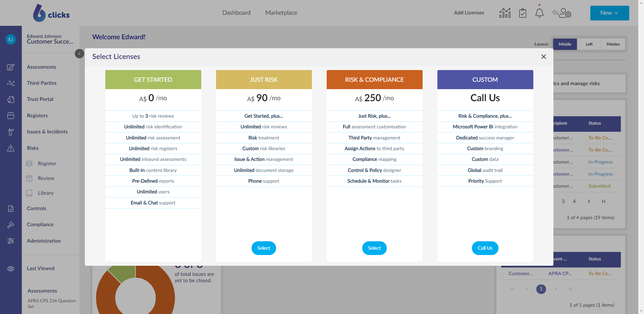Click the APRA CP... cell in lower table
Viewport: 644px width, 314px height.
pos(560,273)
